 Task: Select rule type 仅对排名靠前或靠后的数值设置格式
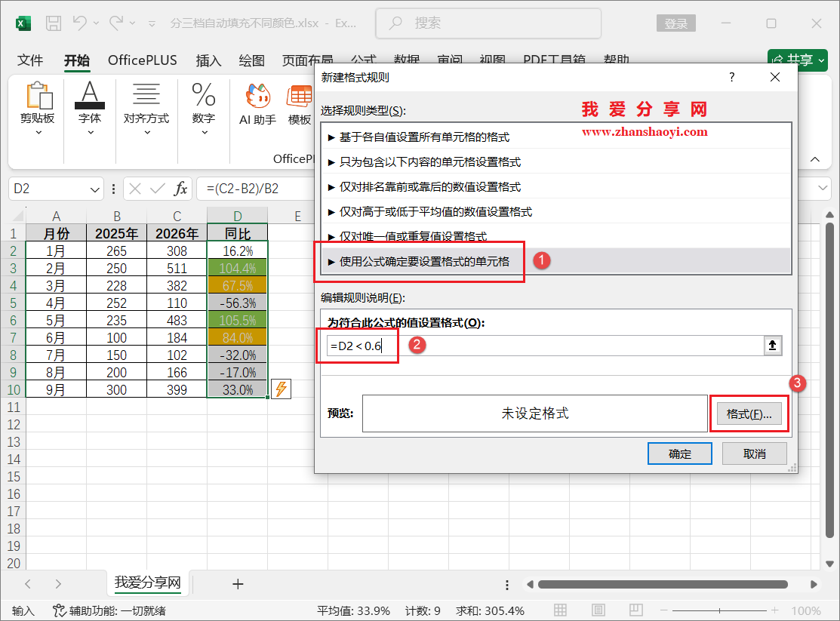coord(555,187)
